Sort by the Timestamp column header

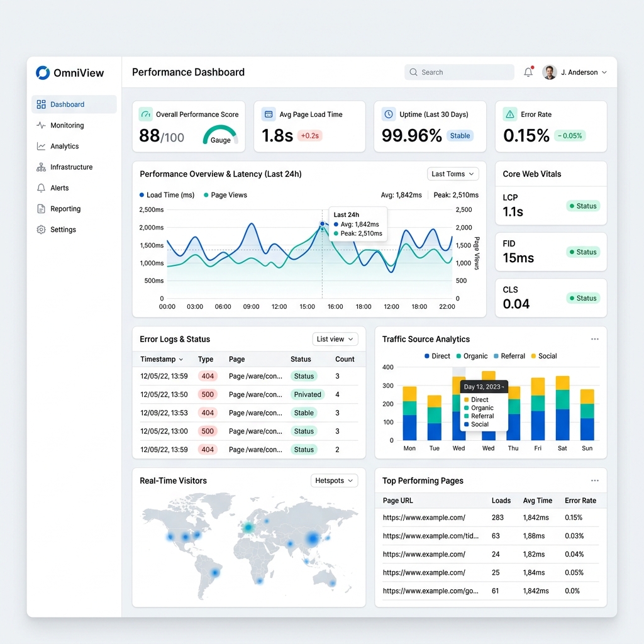click(x=162, y=359)
